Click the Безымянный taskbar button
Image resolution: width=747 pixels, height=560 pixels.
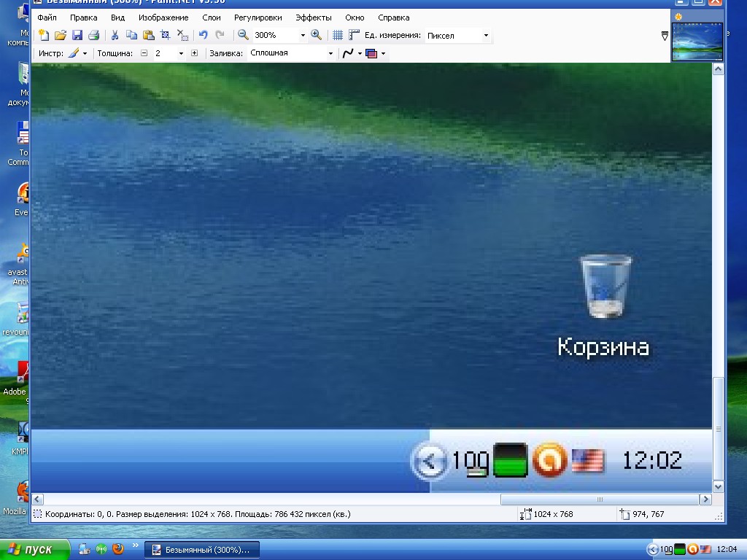point(201,550)
